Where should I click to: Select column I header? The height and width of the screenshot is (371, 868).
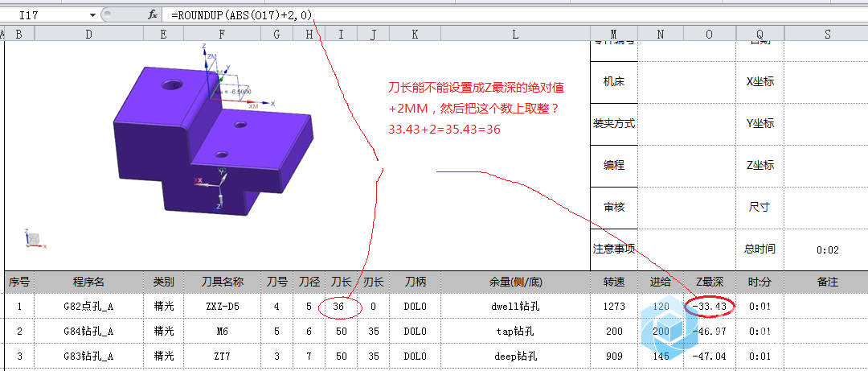click(x=341, y=35)
